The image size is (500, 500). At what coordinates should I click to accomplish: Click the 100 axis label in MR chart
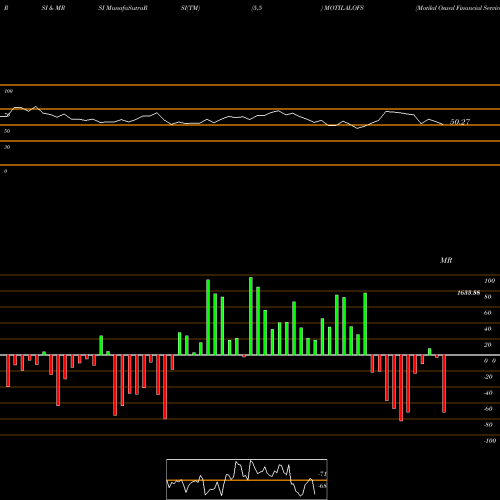pyautogui.click(x=490, y=281)
